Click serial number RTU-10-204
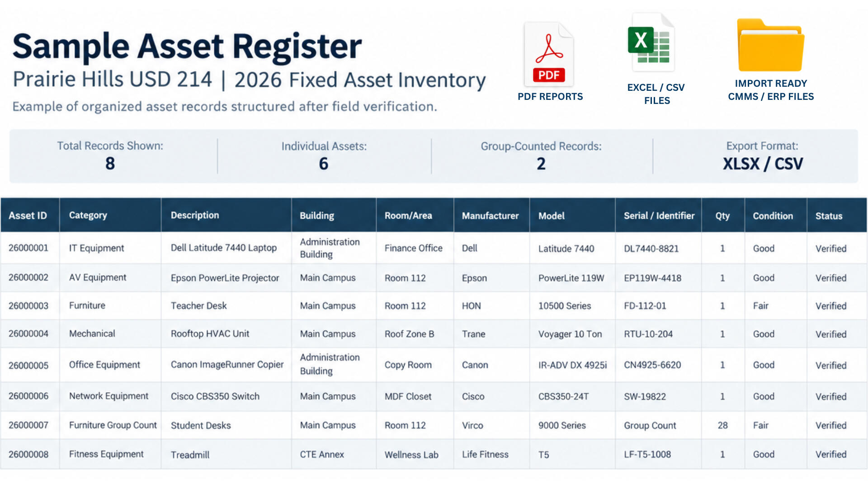868x488 pixels. click(x=648, y=334)
